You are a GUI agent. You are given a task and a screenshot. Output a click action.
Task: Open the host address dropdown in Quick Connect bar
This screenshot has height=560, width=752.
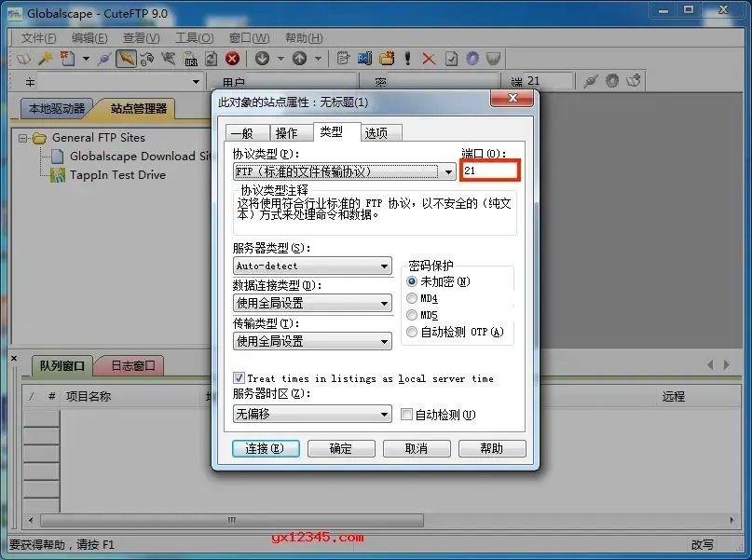click(196, 81)
